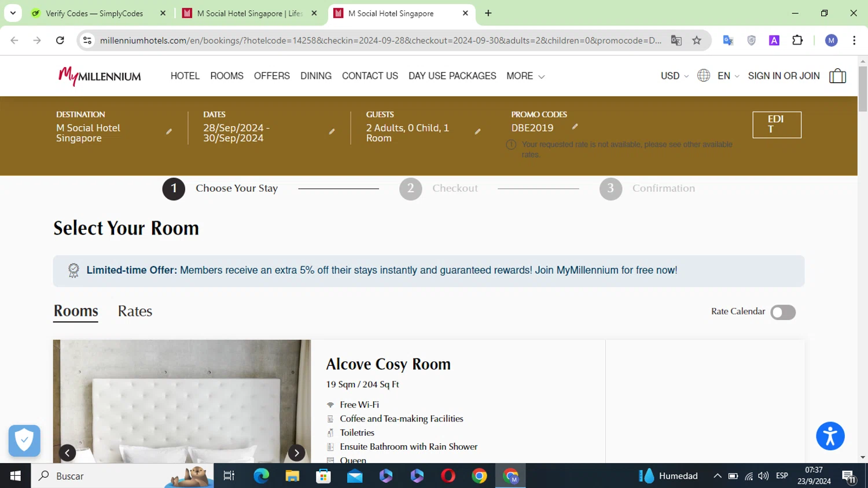Edit guests with pencil icon
The image size is (868, 488).
point(477,132)
